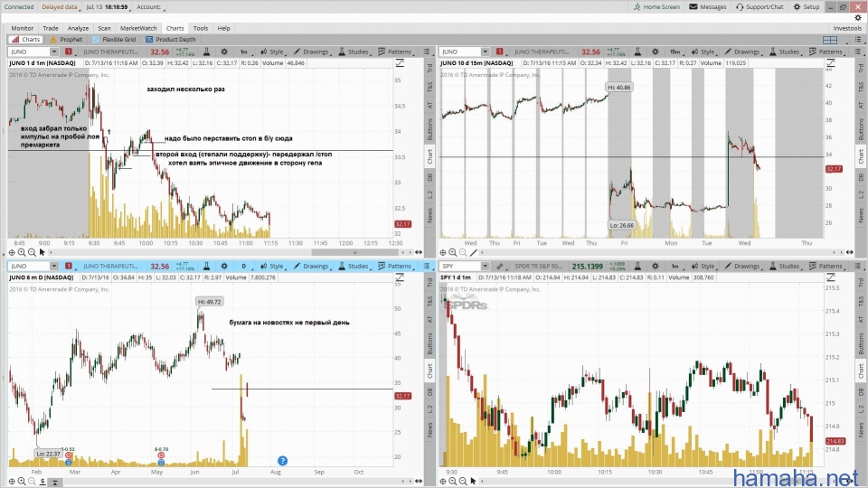Toggle News sidebar in SPY chart
Image resolution: width=868 pixels, height=488 pixels.
[x=861, y=429]
